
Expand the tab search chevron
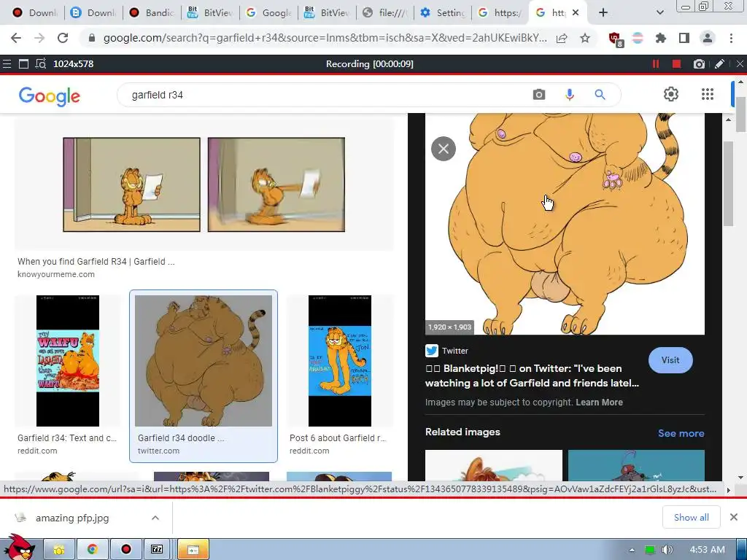[x=659, y=13]
